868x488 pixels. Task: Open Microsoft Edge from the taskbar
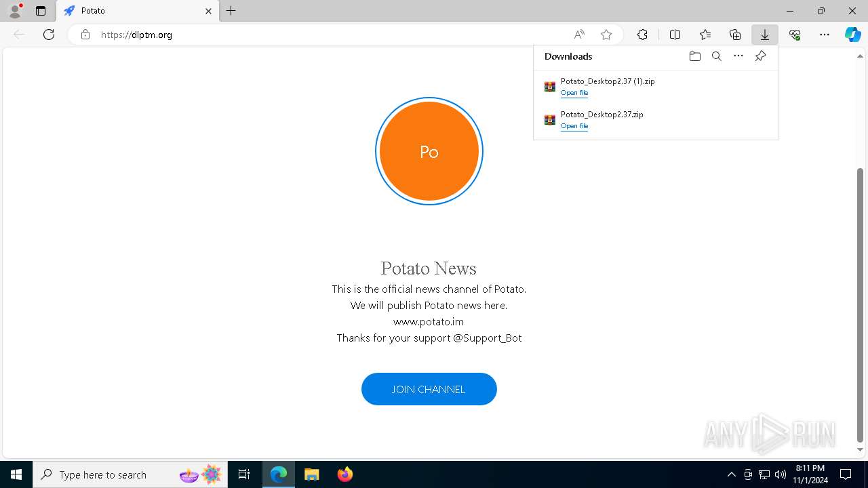point(279,474)
